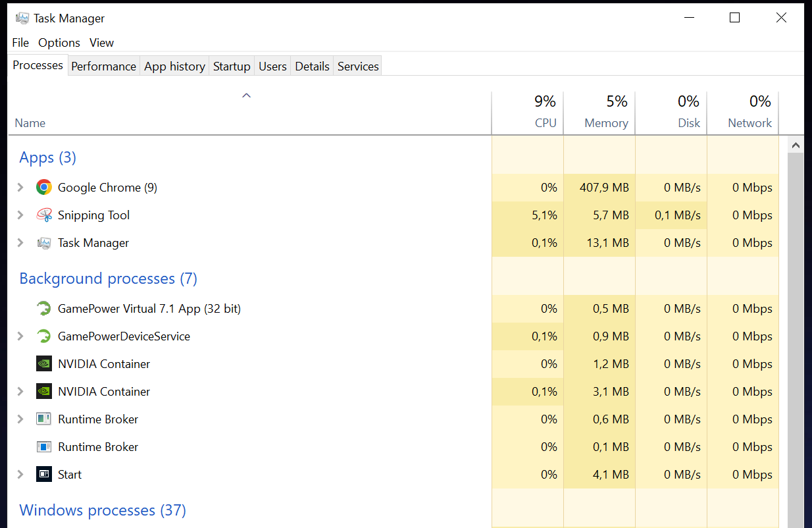Screen dimensions: 812x528
Task: Click the GamePower Virtual 7.1 App icon
Action: coord(44,309)
